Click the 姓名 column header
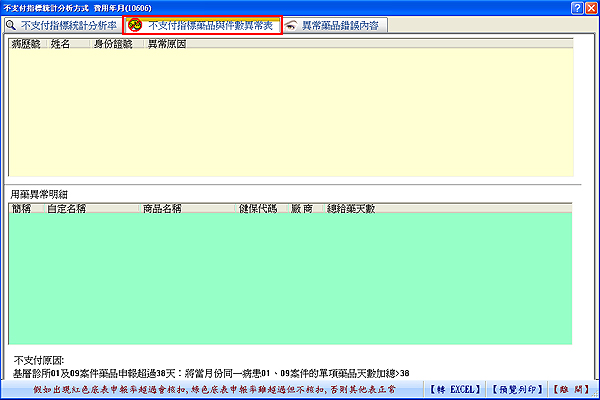Screen dimensions: 600x400 61,45
